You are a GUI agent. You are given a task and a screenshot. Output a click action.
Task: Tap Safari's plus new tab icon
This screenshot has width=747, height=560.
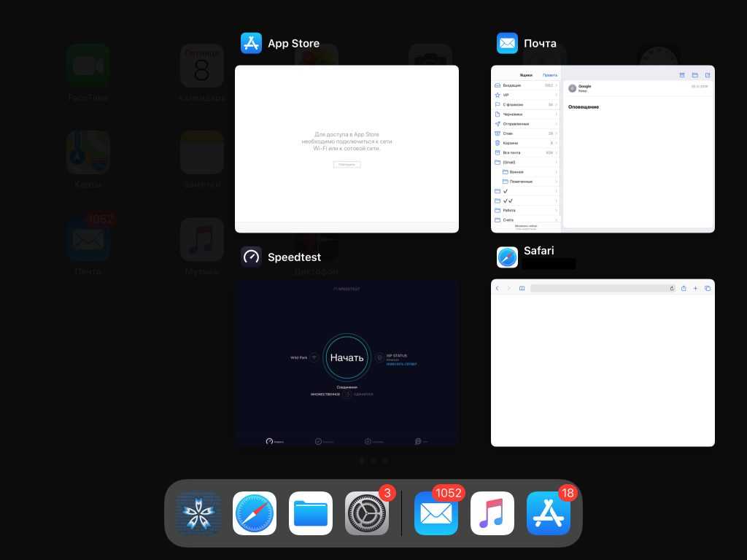(695, 288)
